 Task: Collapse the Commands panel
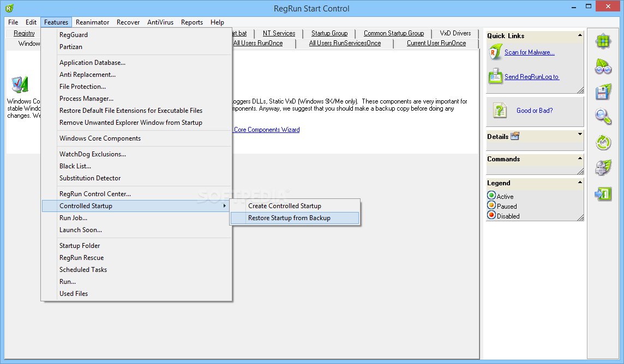click(580, 158)
